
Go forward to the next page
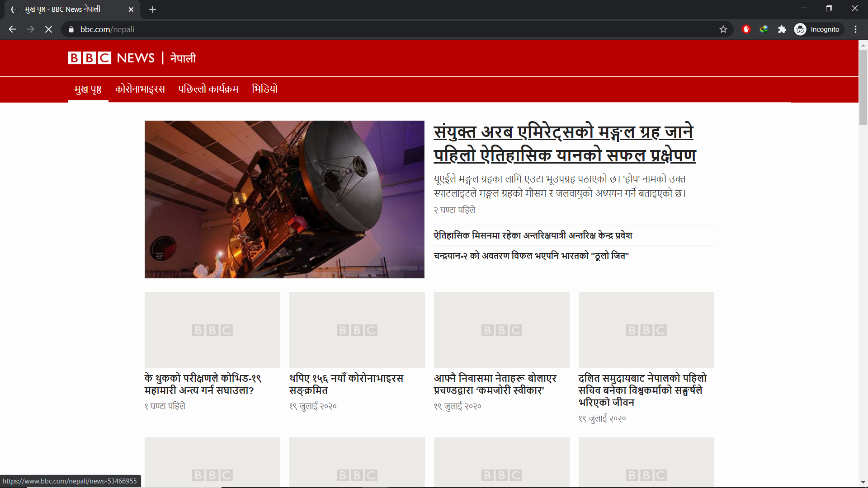(x=30, y=29)
